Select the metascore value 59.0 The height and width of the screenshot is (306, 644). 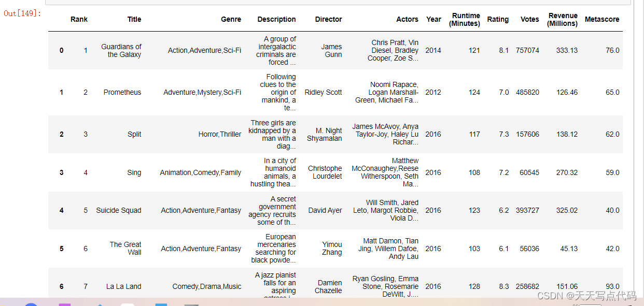[x=612, y=173]
